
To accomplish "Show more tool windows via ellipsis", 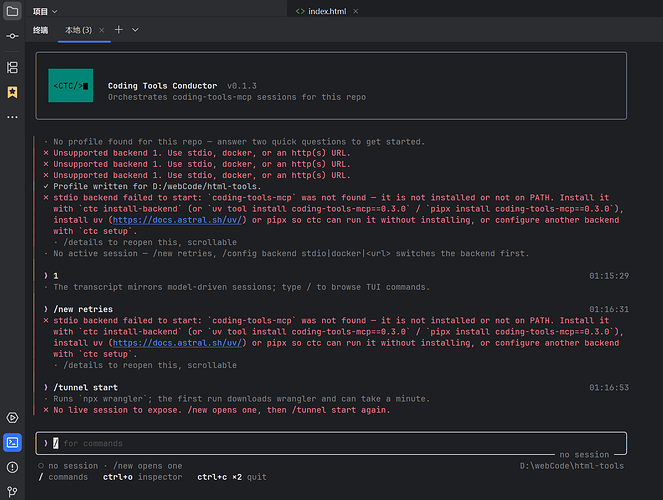I will (x=12, y=117).
